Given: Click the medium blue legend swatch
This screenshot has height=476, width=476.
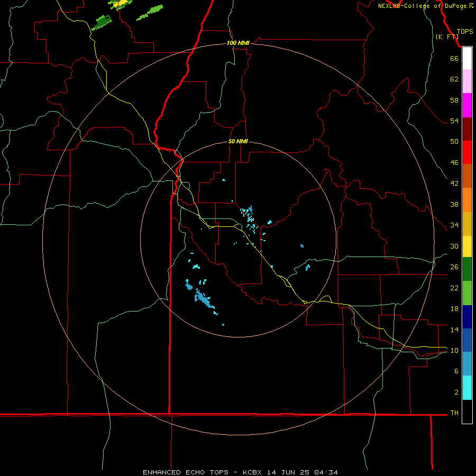Looking at the screenshot, I should (x=467, y=340).
